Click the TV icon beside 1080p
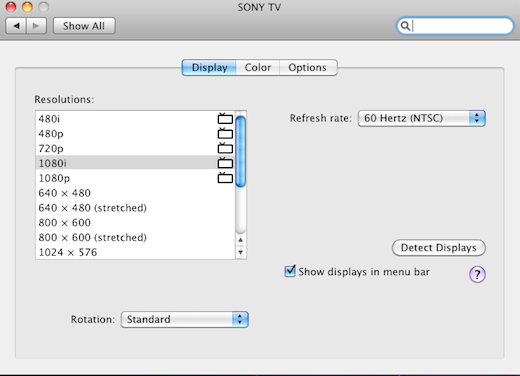520x376 pixels. click(x=225, y=177)
